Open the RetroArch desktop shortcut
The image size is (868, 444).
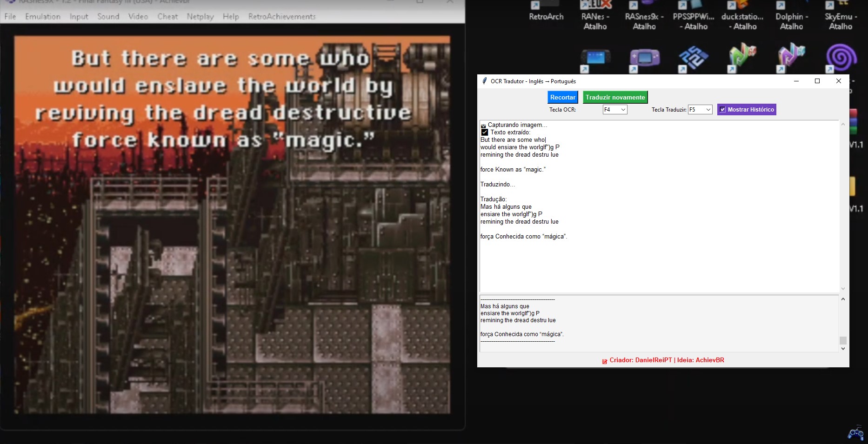[546, 12]
